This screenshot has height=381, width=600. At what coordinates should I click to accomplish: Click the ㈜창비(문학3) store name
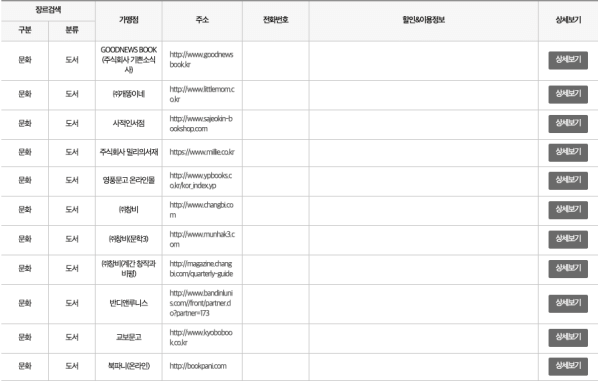coord(129,239)
